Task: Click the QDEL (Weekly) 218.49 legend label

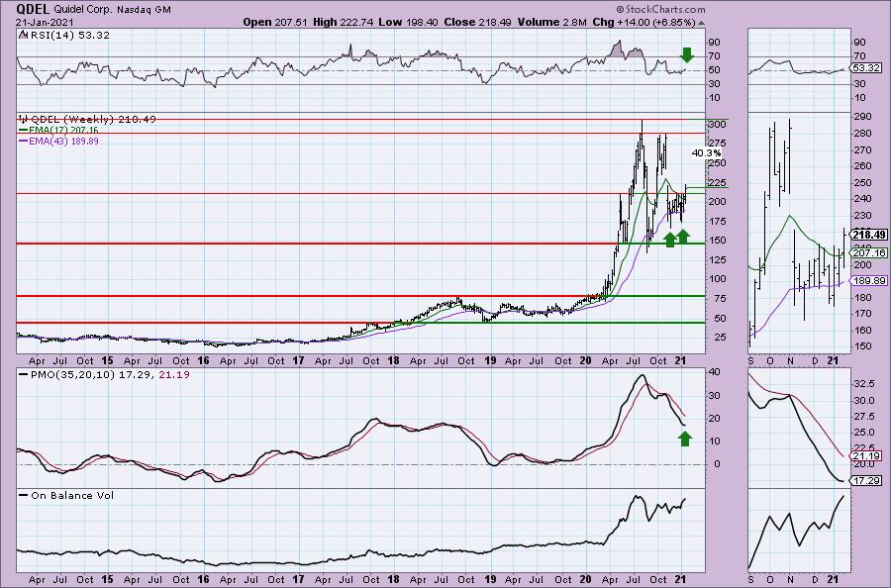Action: point(93,120)
